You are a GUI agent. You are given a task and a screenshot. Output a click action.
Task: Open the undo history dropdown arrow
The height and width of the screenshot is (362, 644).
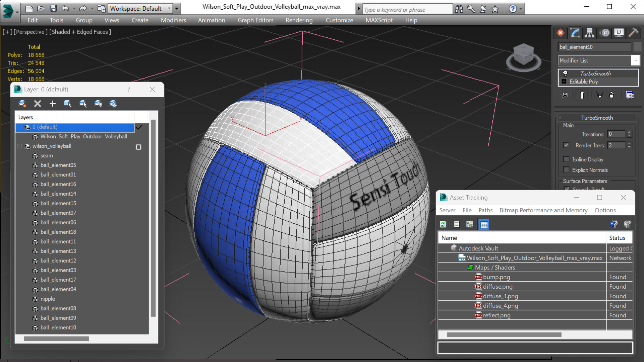74,8
